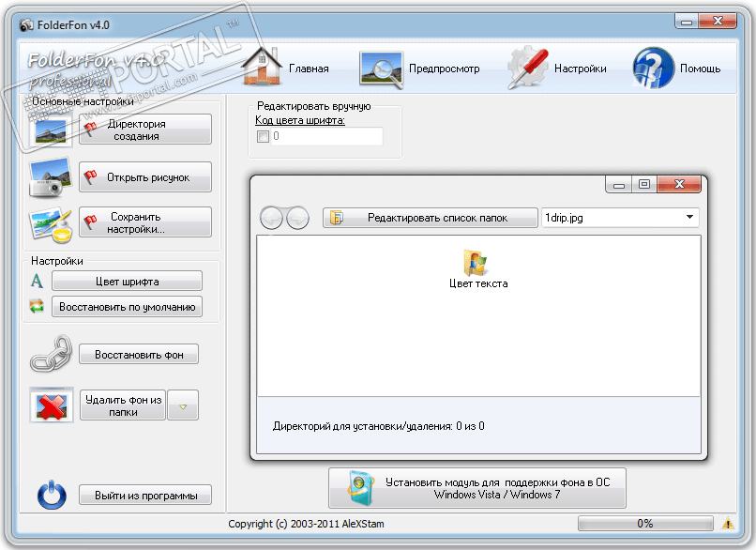Maximize the inner preview window
Viewport: 756px width, 550px height.
[x=644, y=185]
